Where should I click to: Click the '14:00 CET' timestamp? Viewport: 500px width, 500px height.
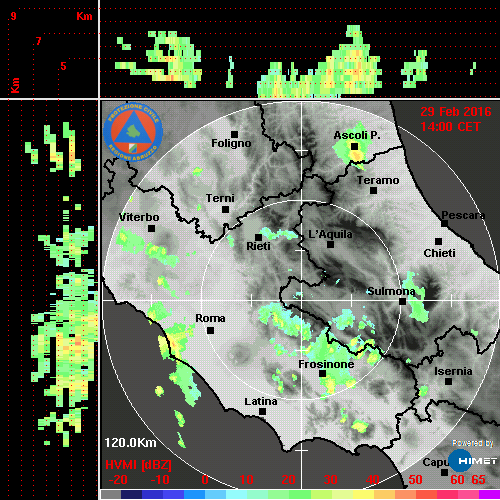pyautogui.click(x=450, y=127)
